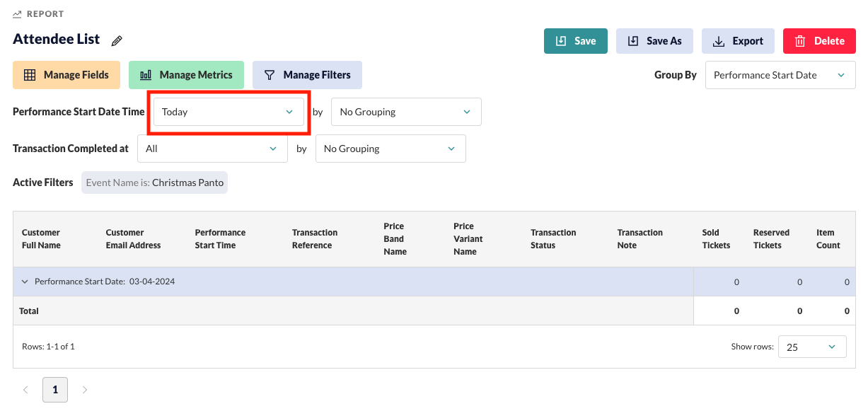Click the Save As button

pos(655,41)
